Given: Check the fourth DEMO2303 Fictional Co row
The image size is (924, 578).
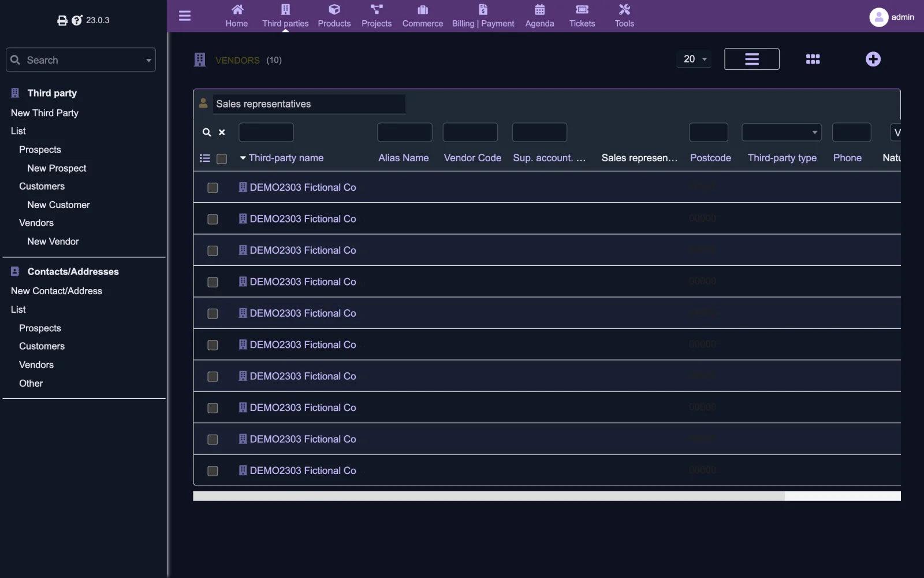Looking at the screenshot, I should pyautogui.click(x=213, y=282).
